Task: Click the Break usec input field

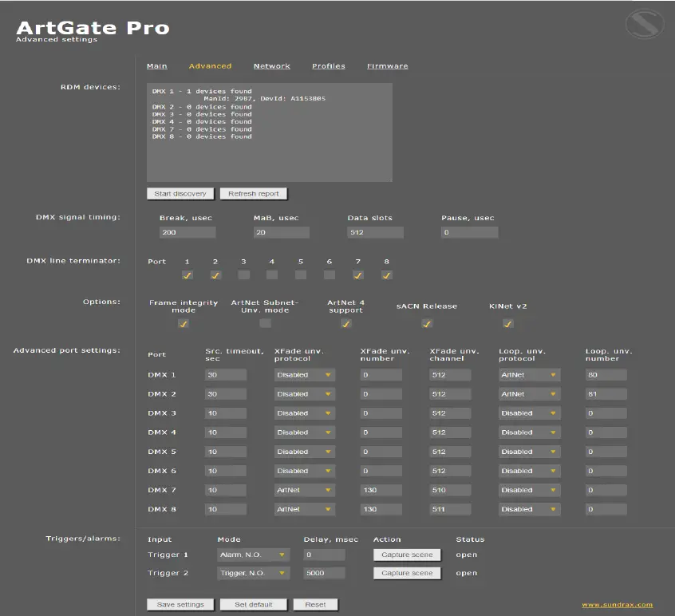Action: pos(187,232)
